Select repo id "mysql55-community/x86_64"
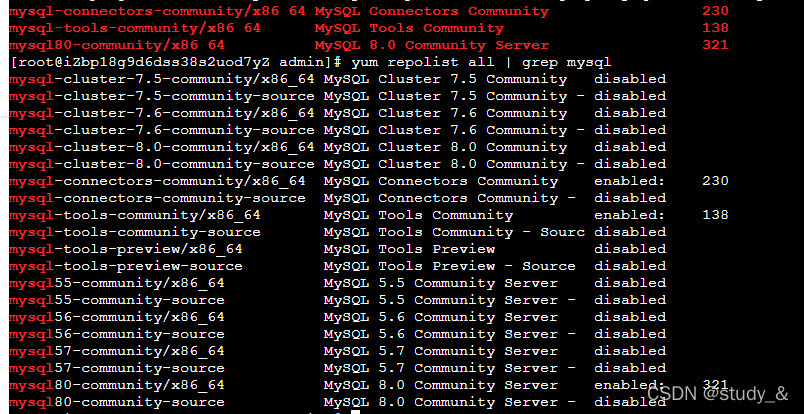The width and height of the screenshot is (804, 414). click(116, 283)
